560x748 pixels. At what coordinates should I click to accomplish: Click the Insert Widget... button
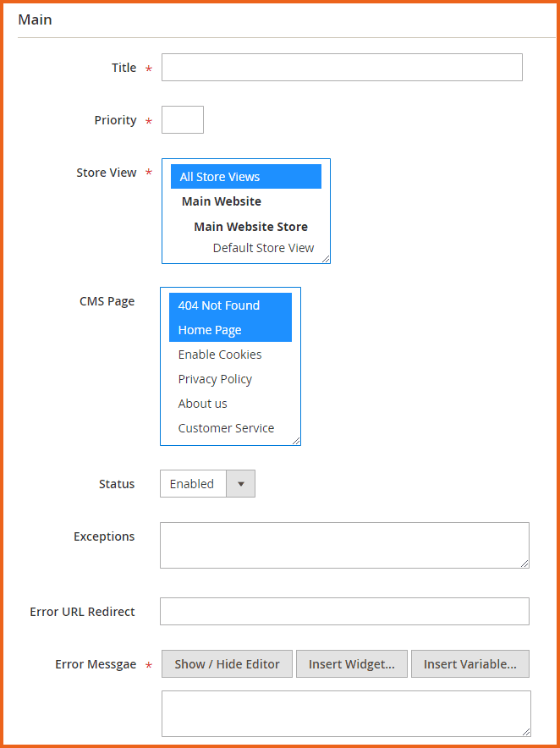click(351, 664)
